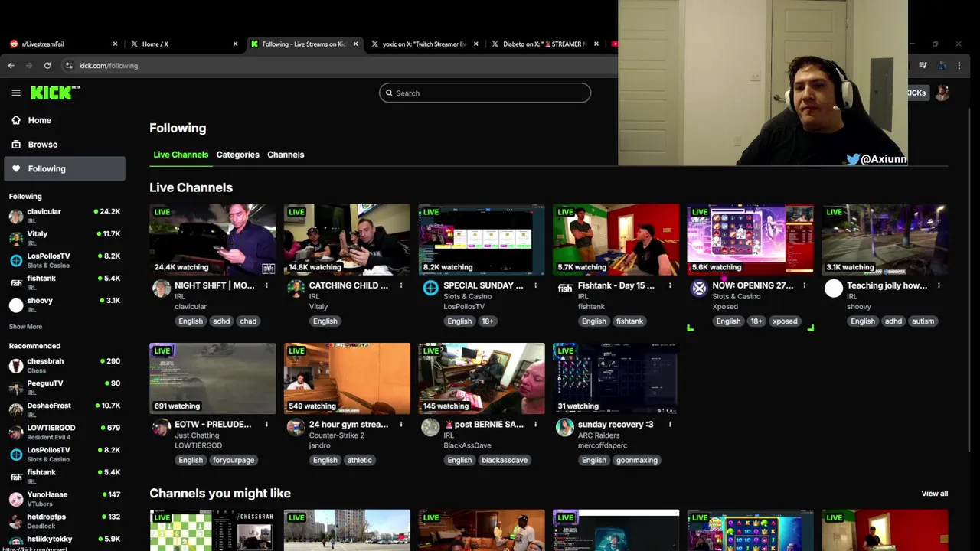Open options menu for 24 hour gym stream
Image resolution: width=980 pixels, height=551 pixels.
pyautogui.click(x=401, y=424)
